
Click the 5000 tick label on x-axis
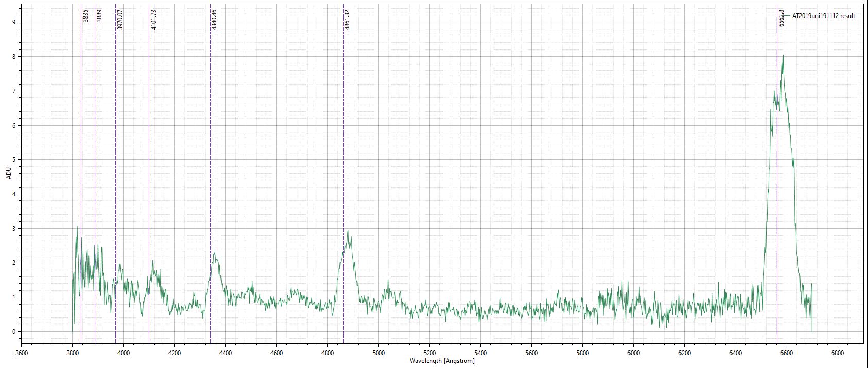pos(378,353)
